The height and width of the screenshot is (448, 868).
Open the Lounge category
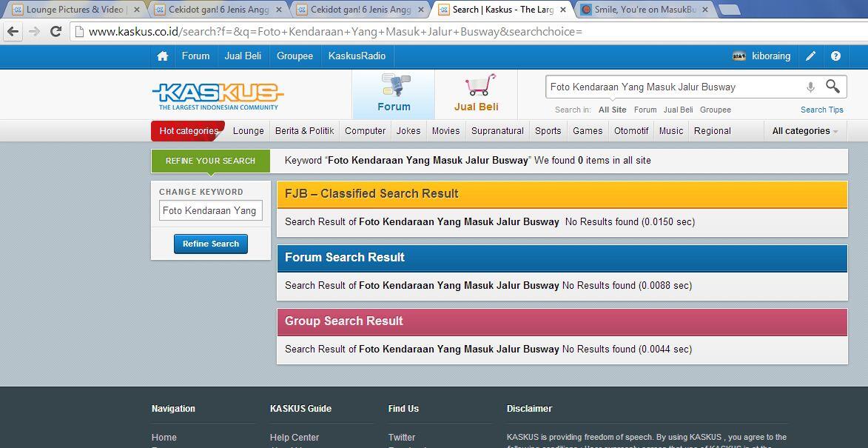pos(248,130)
